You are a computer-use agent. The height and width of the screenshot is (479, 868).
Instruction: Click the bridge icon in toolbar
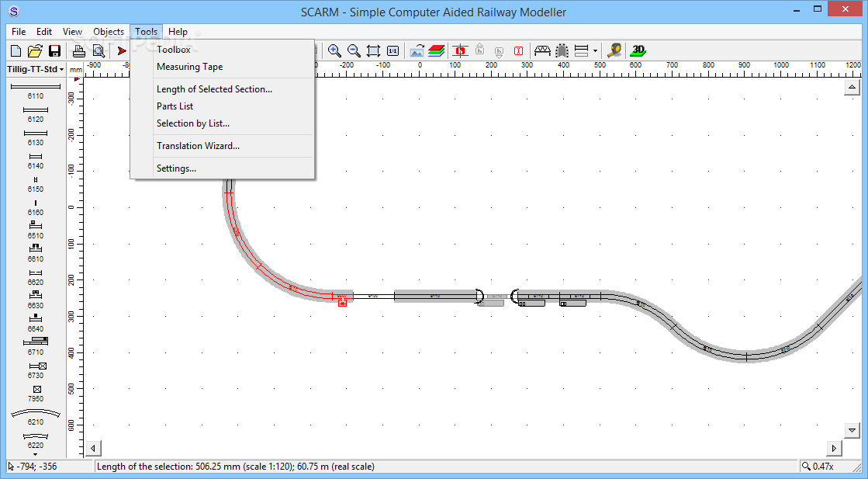(x=542, y=51)
